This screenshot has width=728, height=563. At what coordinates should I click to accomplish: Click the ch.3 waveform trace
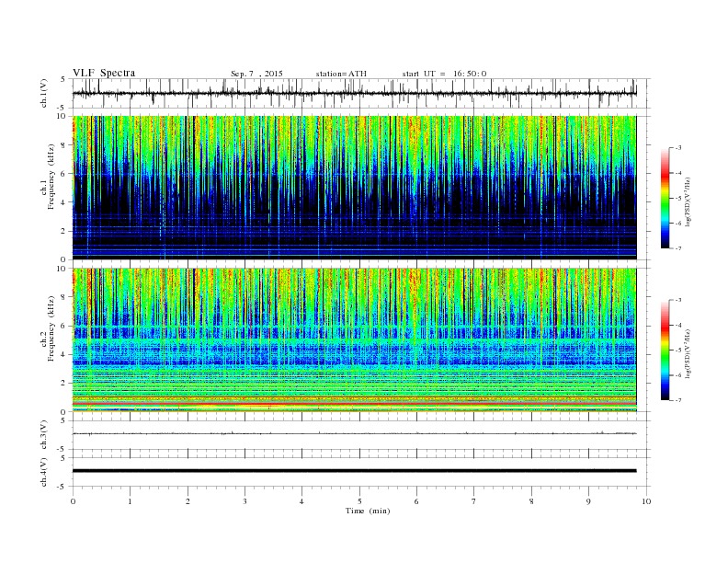[355, 433]
